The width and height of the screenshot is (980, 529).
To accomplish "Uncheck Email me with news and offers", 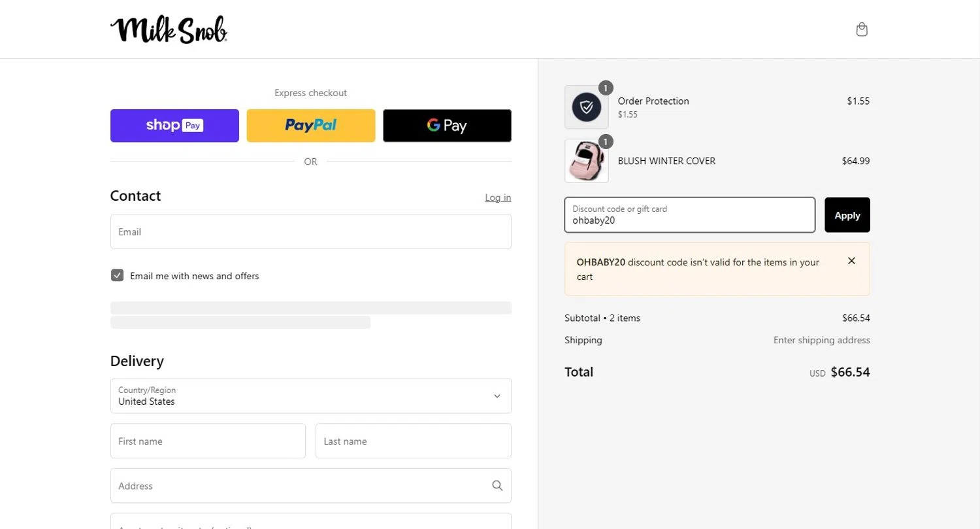I will [117, 275].
